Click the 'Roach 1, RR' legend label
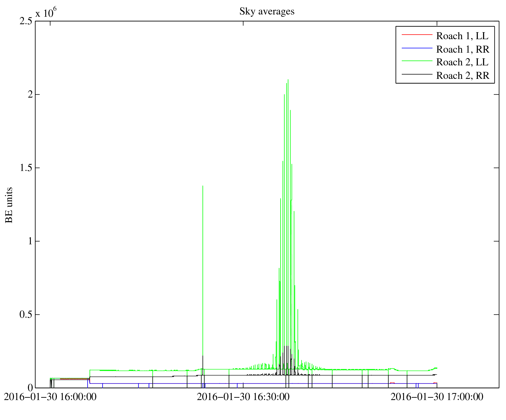The height and width of the screenshot is (420, 506). coord(463,49)
